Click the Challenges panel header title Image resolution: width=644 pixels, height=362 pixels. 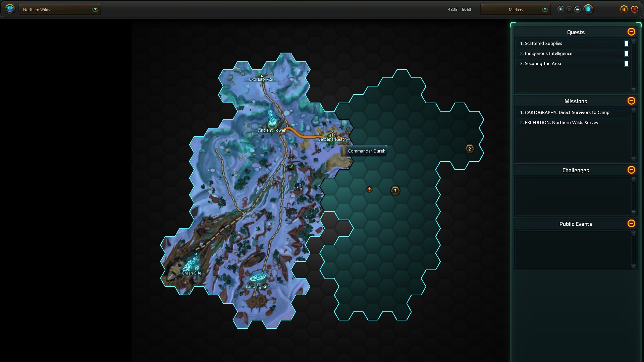tap(576, 170)
